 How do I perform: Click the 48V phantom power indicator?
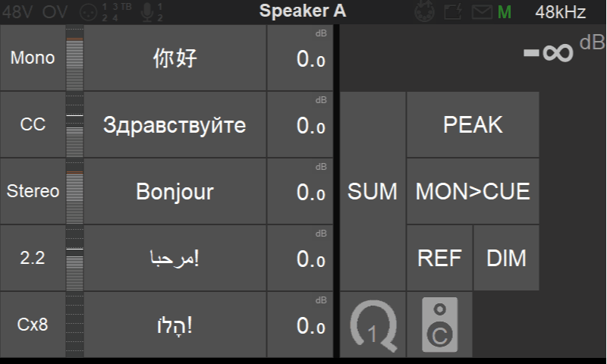(x=17, y=12)
